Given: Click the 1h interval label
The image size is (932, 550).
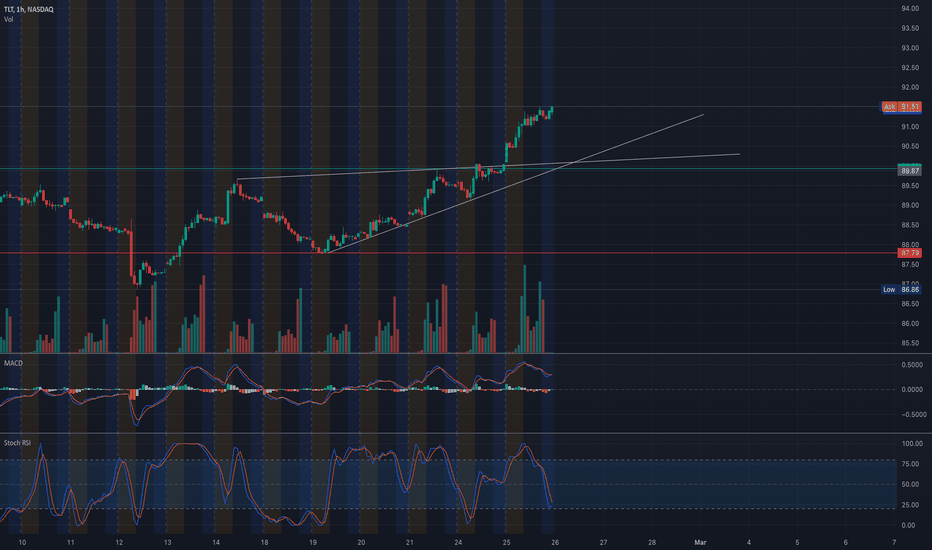Looking at the screenshot, I should [22, 10].
